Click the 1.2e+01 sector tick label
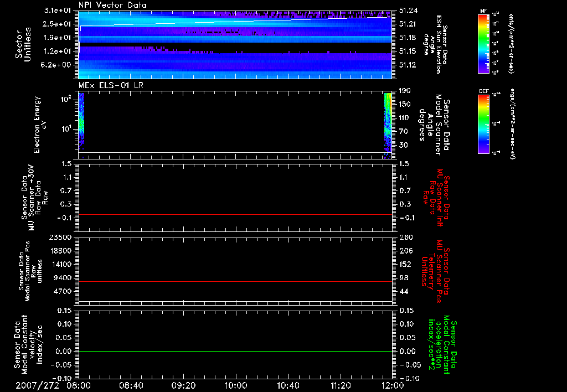The image size is (567, 392). pos(58,51)
